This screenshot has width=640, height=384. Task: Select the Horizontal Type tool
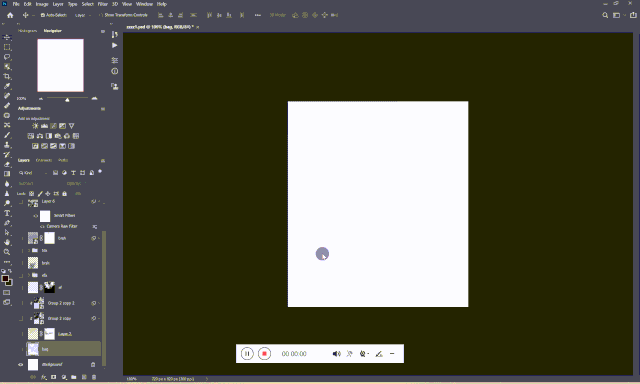(7, 213)
